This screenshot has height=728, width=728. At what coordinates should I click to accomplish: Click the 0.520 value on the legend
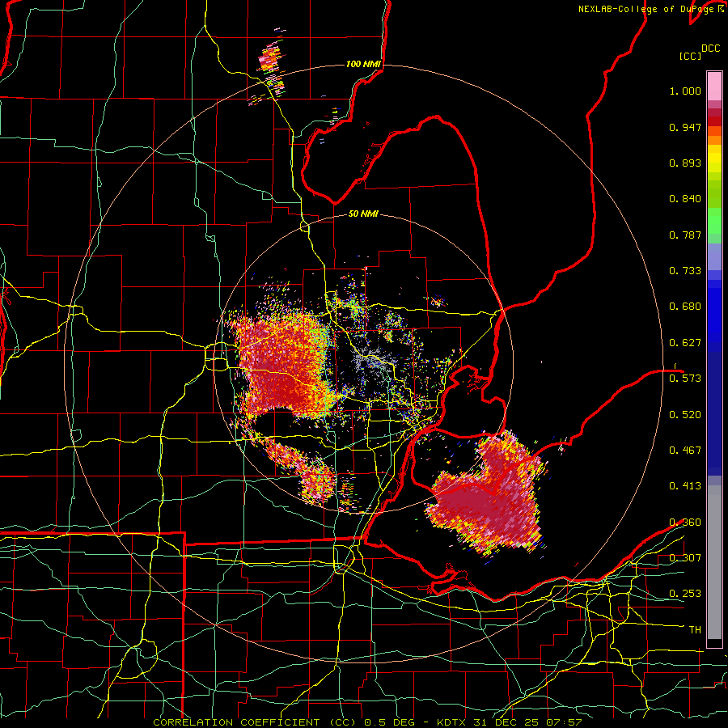685,415
